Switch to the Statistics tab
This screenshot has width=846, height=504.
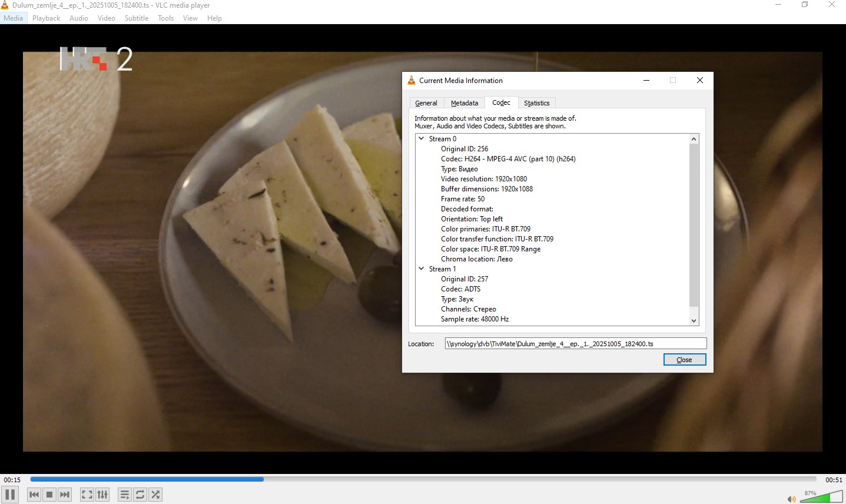tap(537, 103)
